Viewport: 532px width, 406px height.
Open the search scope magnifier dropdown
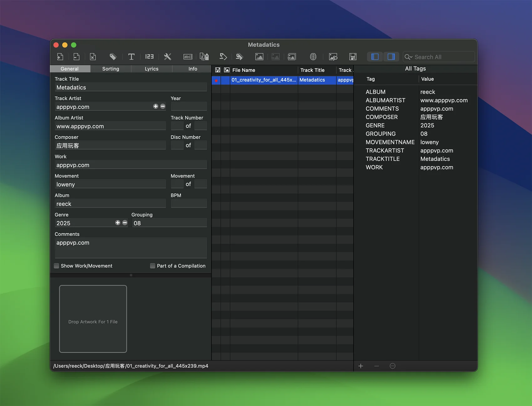click(x=408, y=57)
